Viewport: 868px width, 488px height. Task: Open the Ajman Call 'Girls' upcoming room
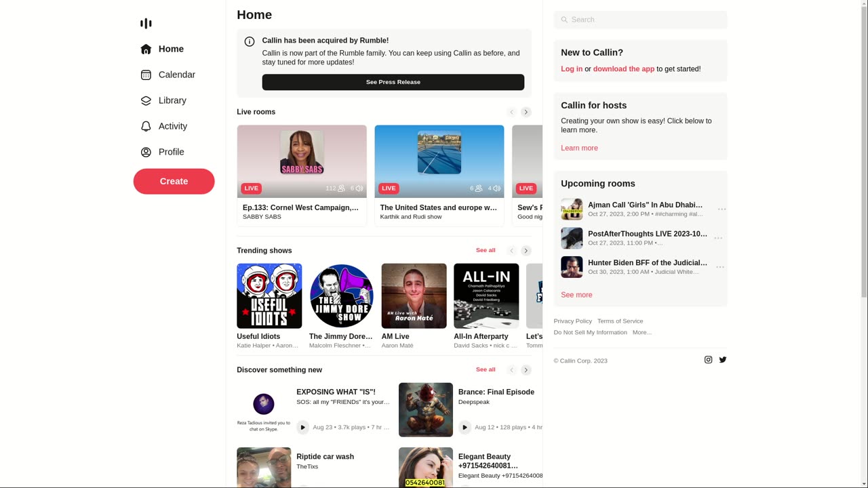[645, 205]
